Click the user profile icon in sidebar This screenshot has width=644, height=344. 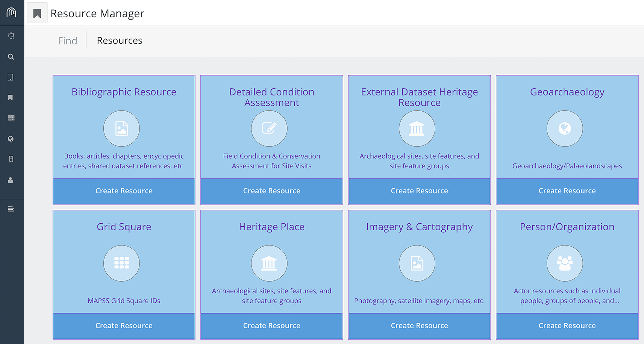coord(11,180)
